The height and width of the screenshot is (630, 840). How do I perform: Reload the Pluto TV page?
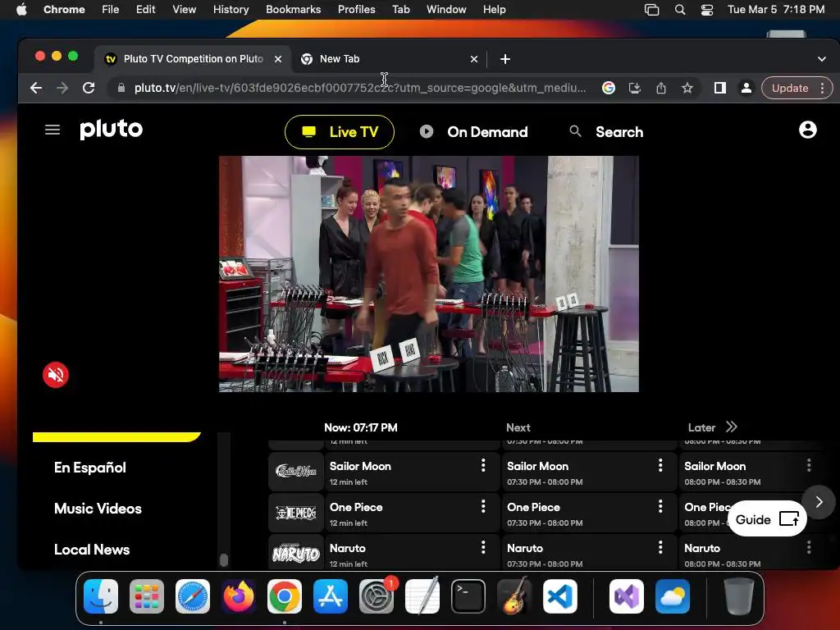click(89, 88)
